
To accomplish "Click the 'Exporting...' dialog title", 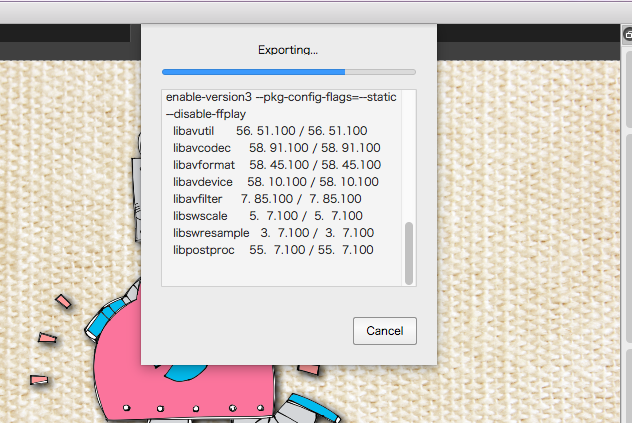I will click(x=288, y=50).
